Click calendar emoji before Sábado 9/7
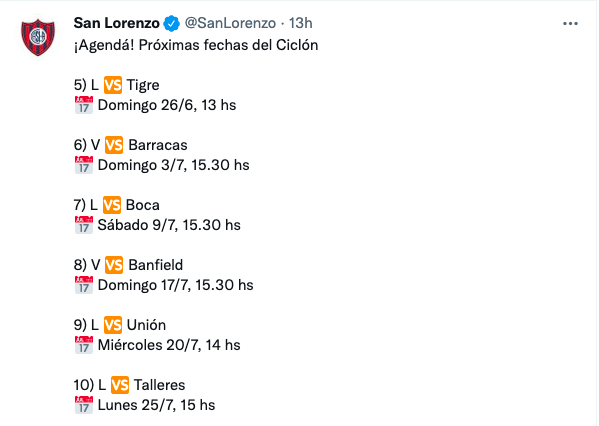Screen dimensions: 599x426 [x=84, y=225]
